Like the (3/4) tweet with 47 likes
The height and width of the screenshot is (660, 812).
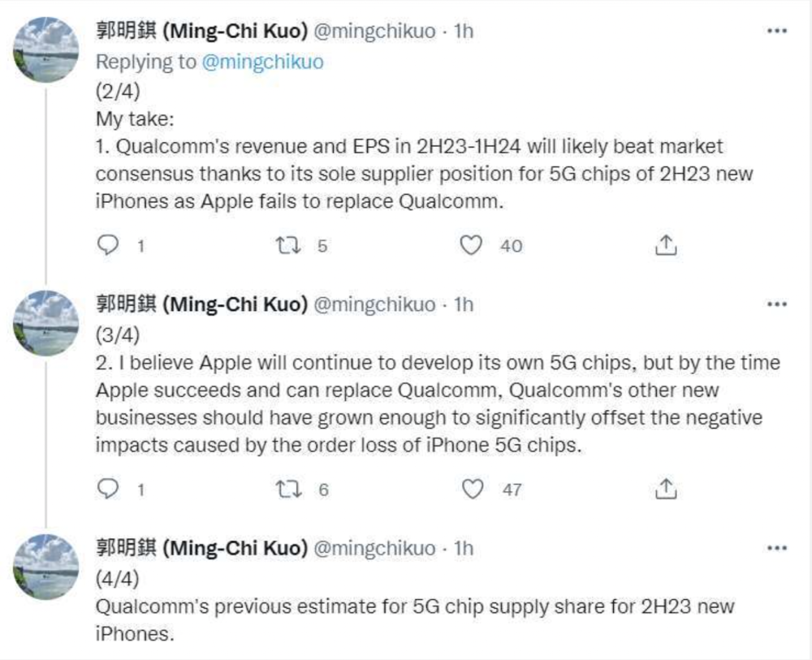473,490
